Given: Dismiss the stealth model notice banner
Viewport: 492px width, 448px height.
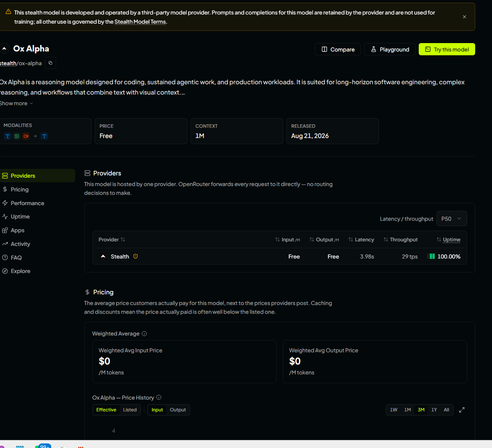Looking at the screenshot, I should tap(465, 17).
